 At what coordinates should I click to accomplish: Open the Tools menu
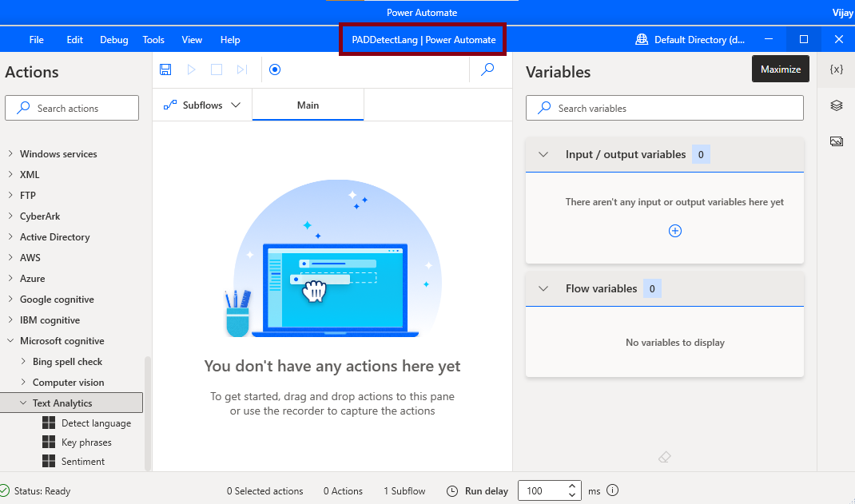click(153, 39)
